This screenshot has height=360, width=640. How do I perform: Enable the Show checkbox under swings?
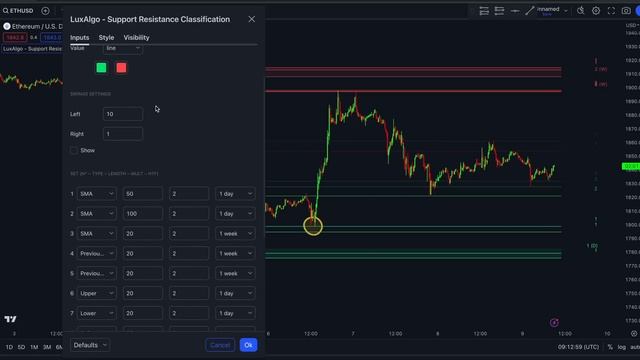coord(74,151)
